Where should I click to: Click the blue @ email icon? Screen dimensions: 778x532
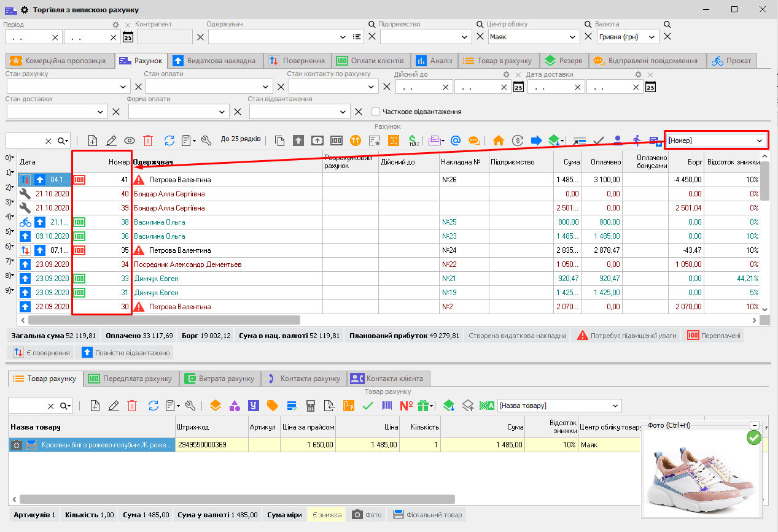[x=456, y=141]
